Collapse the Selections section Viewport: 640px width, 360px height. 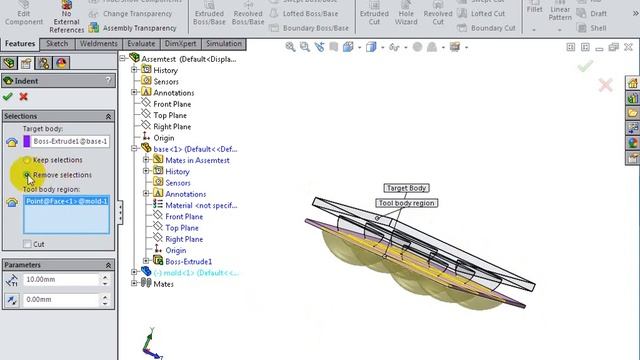point(108,116)
